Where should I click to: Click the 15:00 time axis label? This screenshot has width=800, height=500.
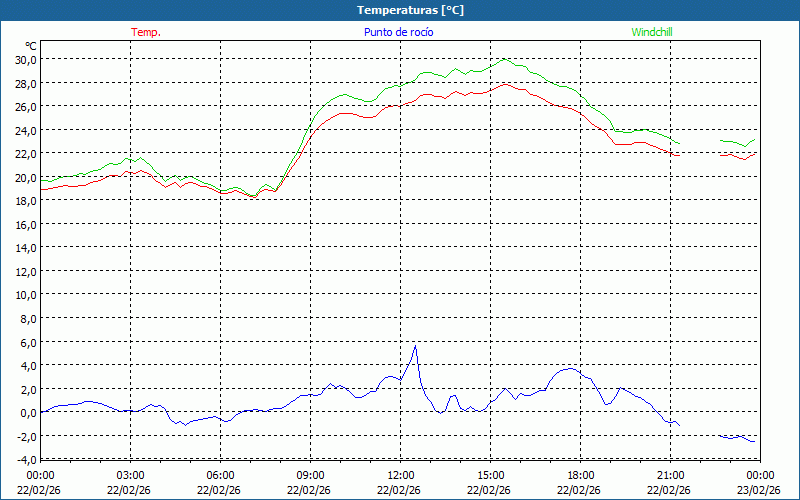490,475
